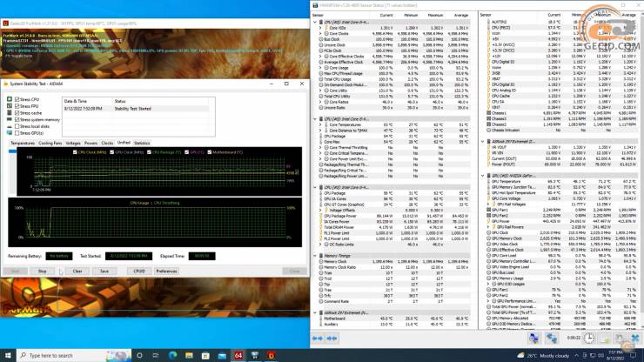This screenshot has width=644, height=362.
Task: Click the monitor icon beside Stress GPU(s)
Action: (x=10, y=133)
